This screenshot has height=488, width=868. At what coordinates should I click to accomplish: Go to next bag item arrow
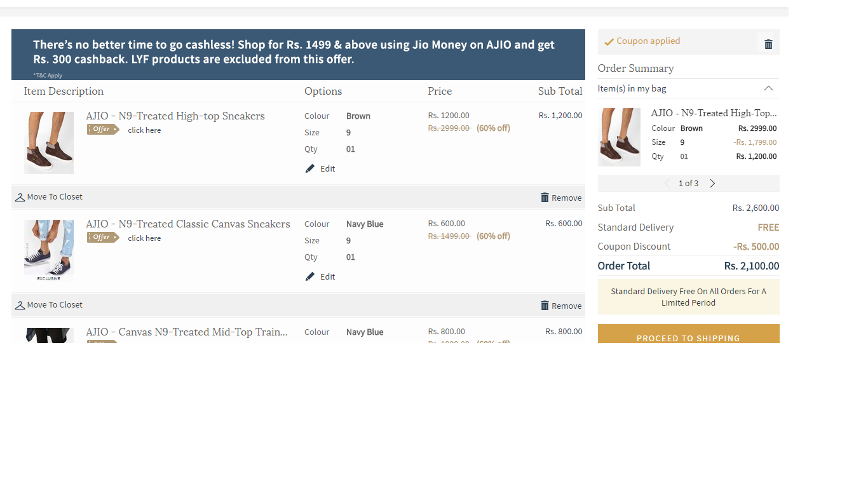pos(712,183)
